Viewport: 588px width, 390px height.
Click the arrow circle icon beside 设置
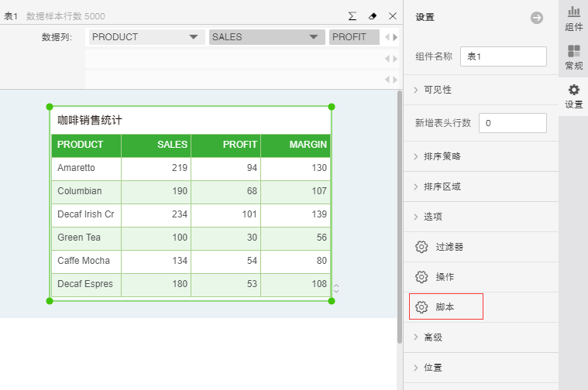536,17
